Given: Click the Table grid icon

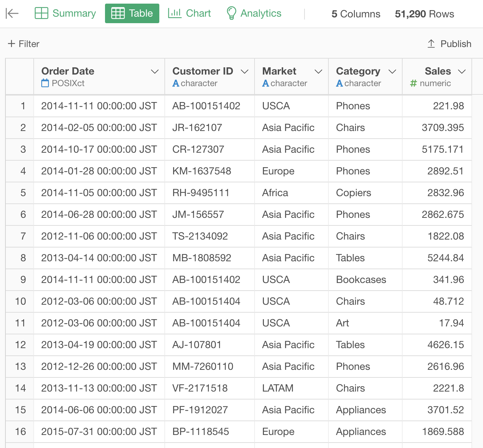Looking at the screenshot, I should coord(118,13).
